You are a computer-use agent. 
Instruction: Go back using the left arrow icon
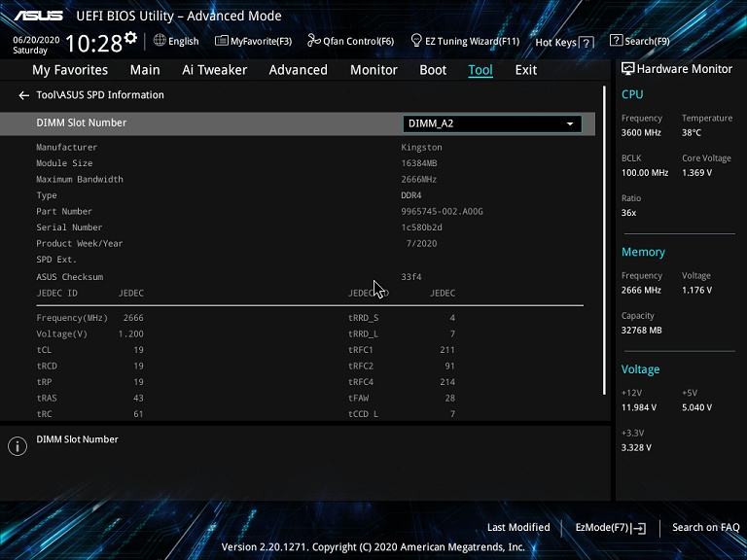(x=23, y=95)
